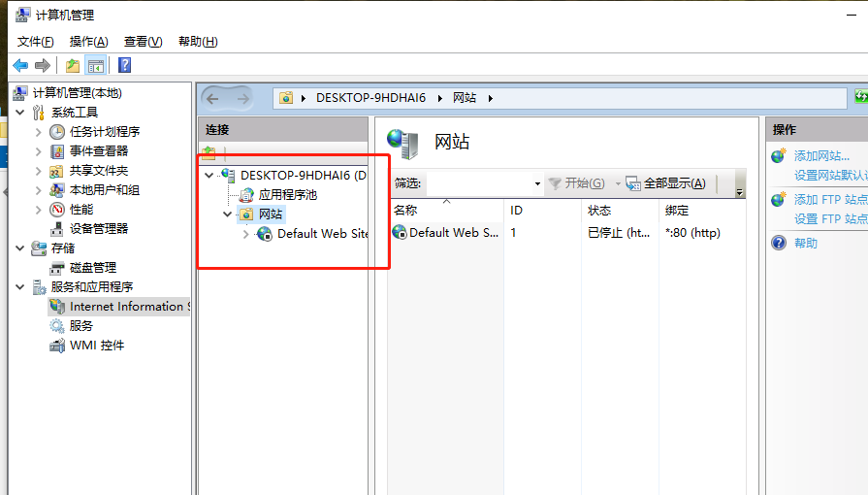Click the 设置网站默认设置 link
868x495 pixels.
click(831, 175)
